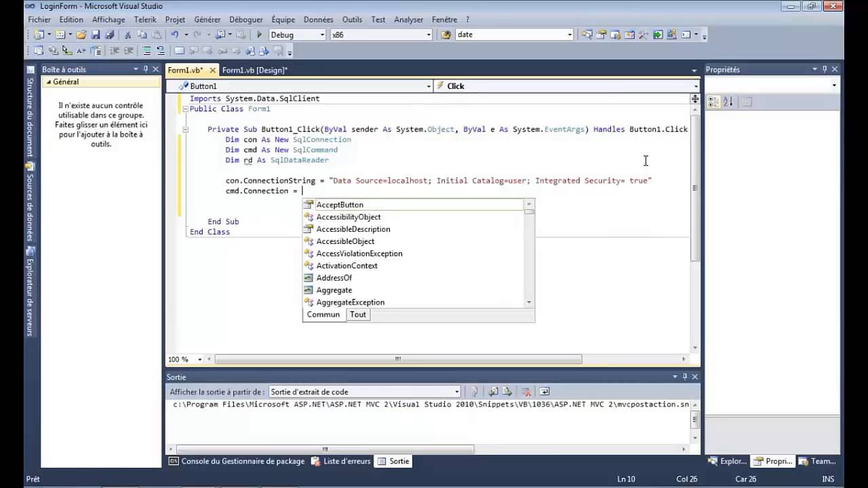Select ActivationContext in the IntelliSense list
Image resolution: width=868 pixels, height=488 pixels.
[414, 266]
